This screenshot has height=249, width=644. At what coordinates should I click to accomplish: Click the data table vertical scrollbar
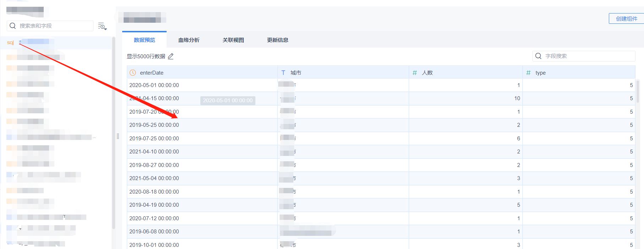[638, 91]
